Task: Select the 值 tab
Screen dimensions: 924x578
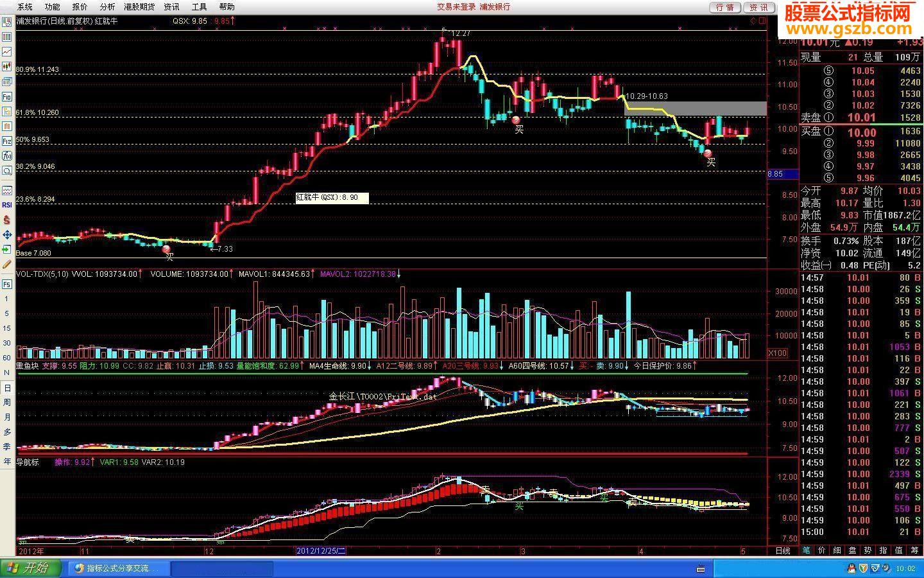Action: (x=899, y=550)
